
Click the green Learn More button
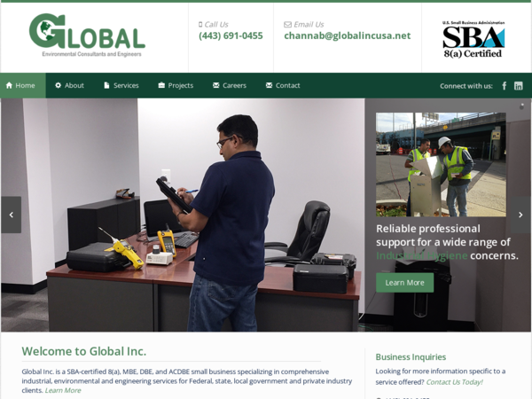tap(405, 283)
